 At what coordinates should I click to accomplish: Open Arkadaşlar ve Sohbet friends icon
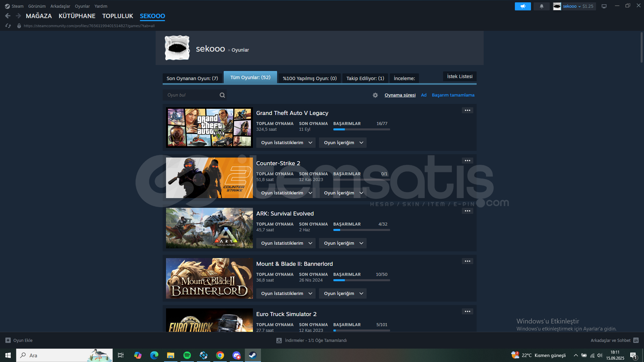tap(636, 340)
